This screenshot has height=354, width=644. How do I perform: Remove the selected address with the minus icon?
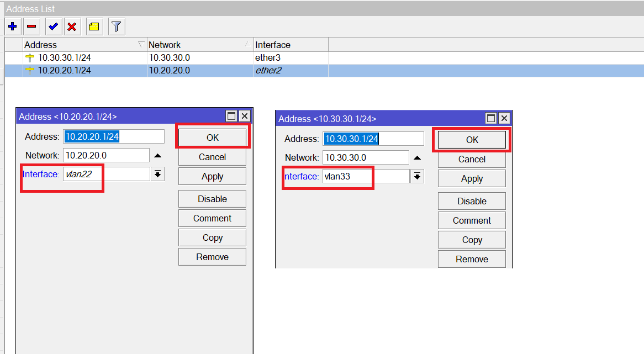[31, 27]
